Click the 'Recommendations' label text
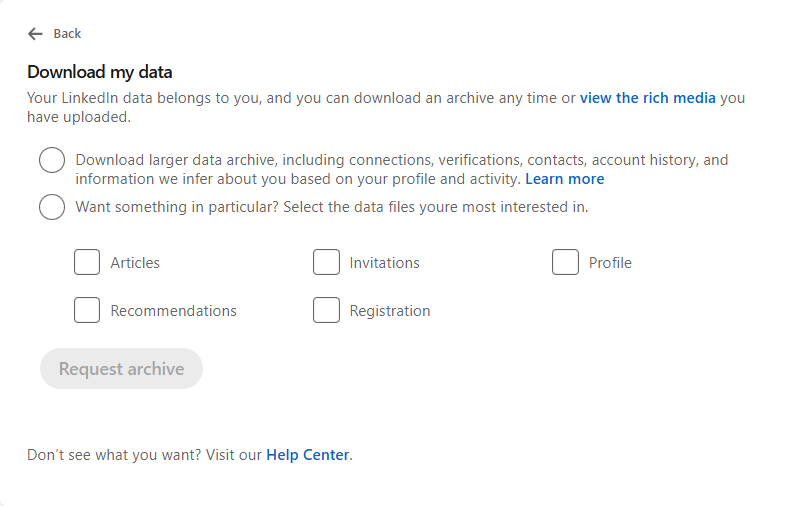793x506 pixels. [173, 311]
